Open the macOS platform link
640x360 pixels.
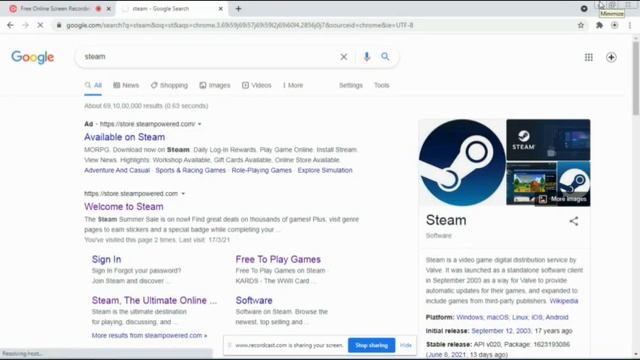coord(498,318)
